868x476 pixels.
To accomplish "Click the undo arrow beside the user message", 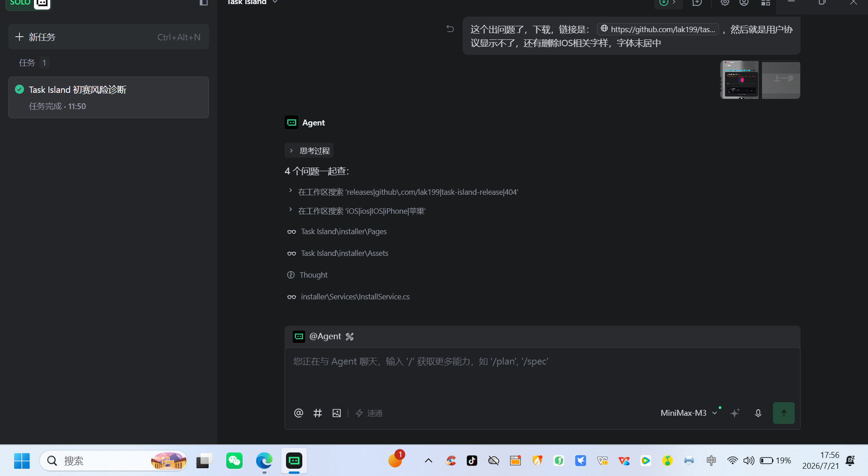I will tap(450, 29).
